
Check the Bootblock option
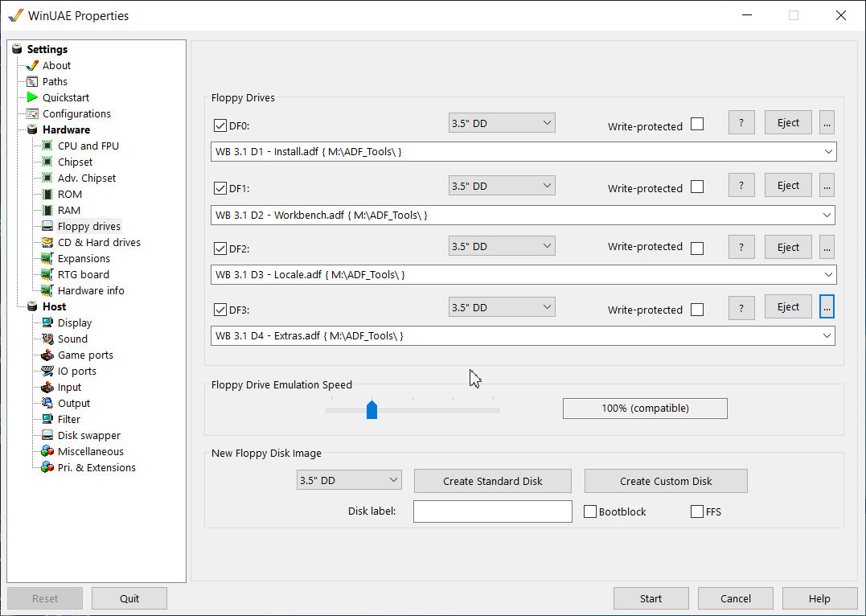[590, 511]
